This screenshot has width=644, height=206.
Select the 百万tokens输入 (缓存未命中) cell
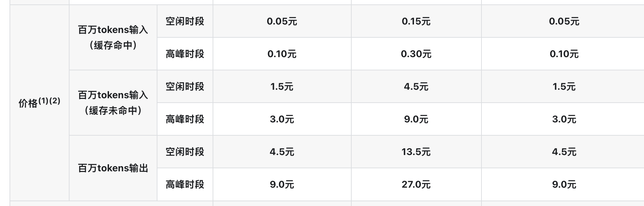click(x=113, y=103)
